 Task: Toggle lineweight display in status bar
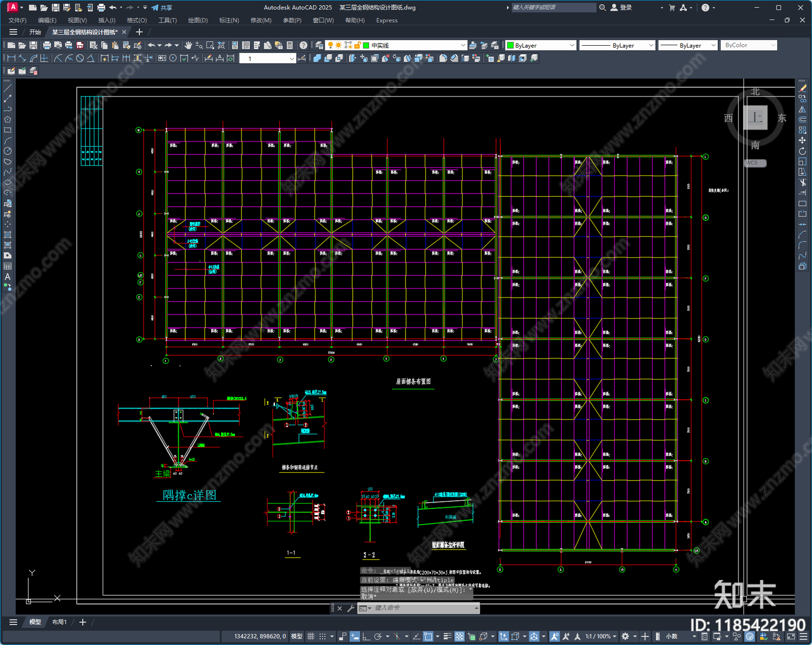447,636
